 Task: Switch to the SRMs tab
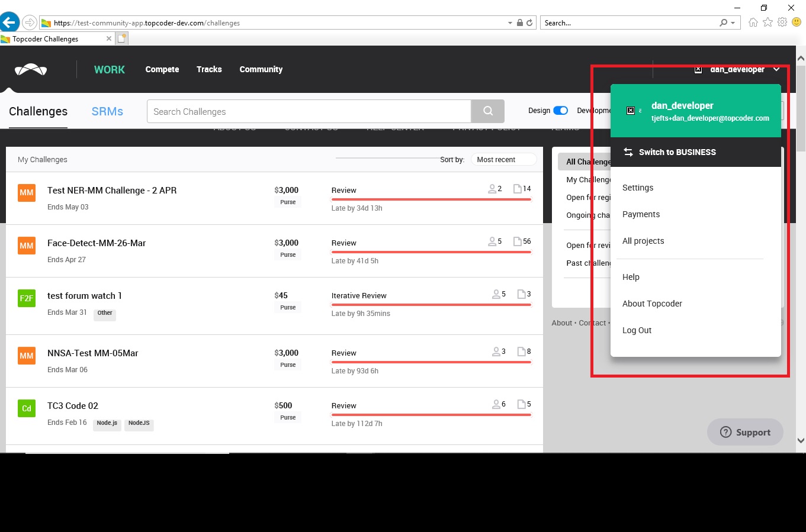[x=107, y=111]
